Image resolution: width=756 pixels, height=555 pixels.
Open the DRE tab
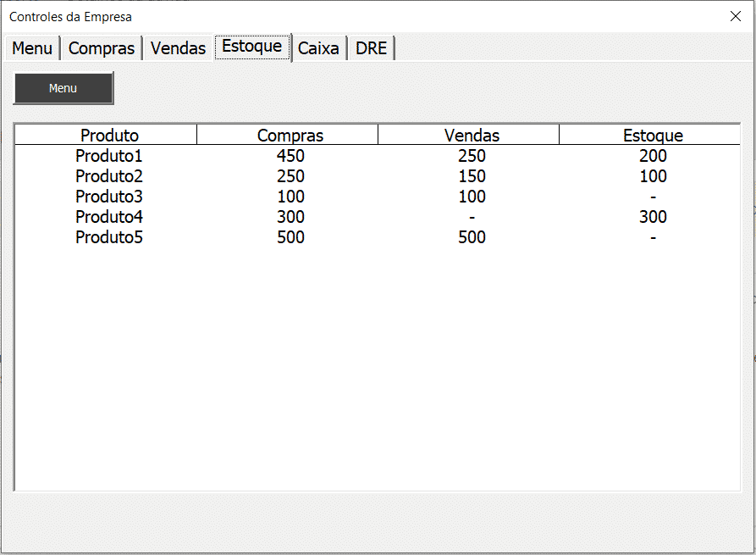[371, 48]
